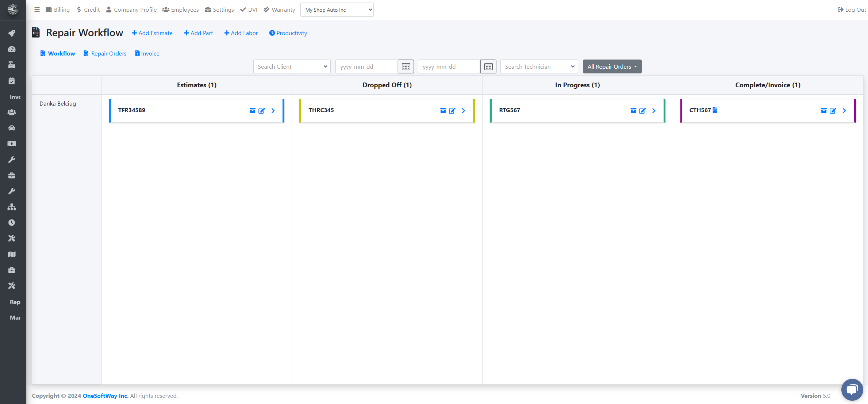868x404 pixels.
Task: Click the dashboard gauge icon in the sidebar
Action: tap(12, 49)
